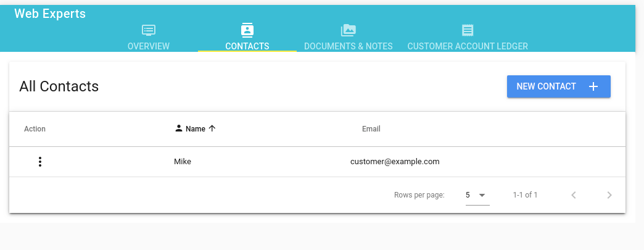Go to the previous page of contacts
644x250 pixels.
(574, 195)
